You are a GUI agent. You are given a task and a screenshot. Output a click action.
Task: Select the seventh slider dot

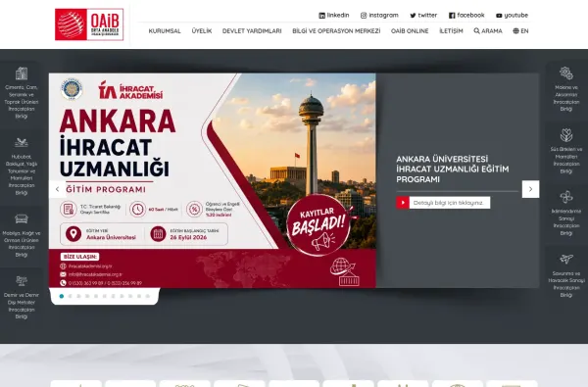point(114,296)
